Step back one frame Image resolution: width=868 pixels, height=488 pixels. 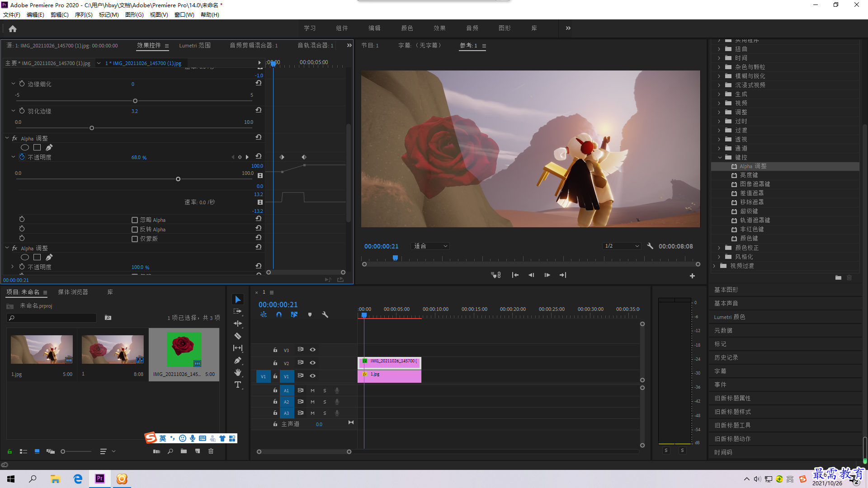click(x=531, y=275)
